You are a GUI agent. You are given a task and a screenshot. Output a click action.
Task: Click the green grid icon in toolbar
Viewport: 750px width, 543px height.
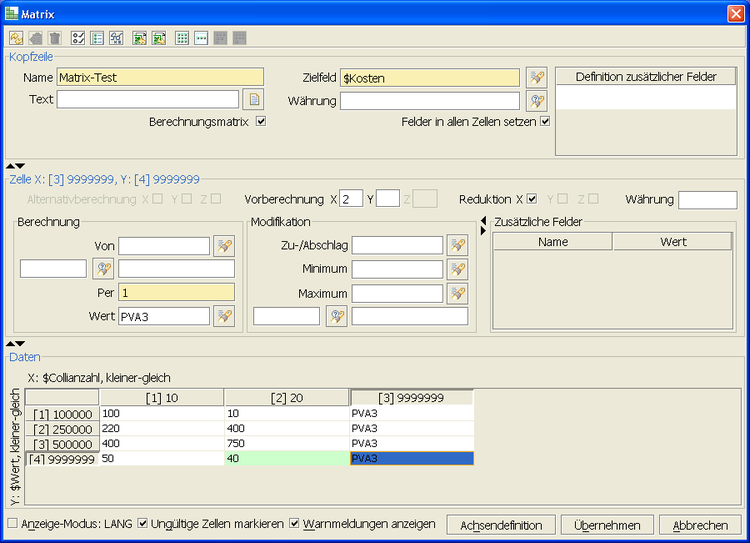pyautogui.click(x=181, y=38)
